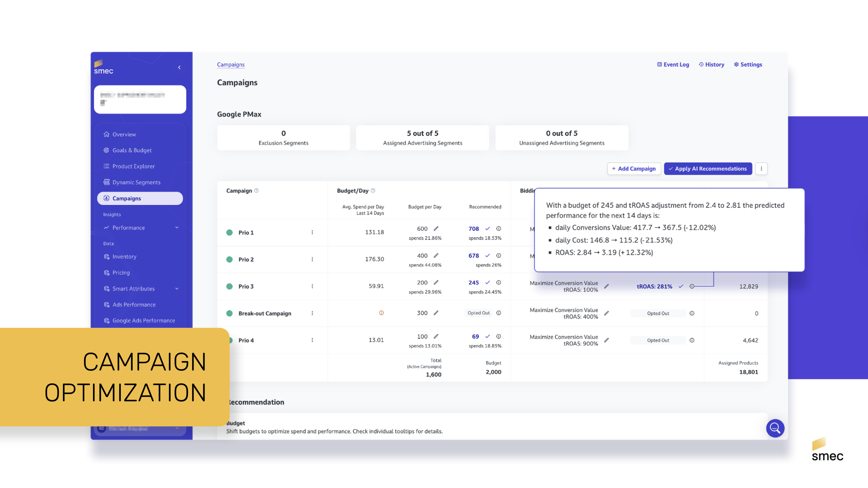Click Budget/Day column help icon
Viewport: 868px width, 488px height.
tap(373, 191)
